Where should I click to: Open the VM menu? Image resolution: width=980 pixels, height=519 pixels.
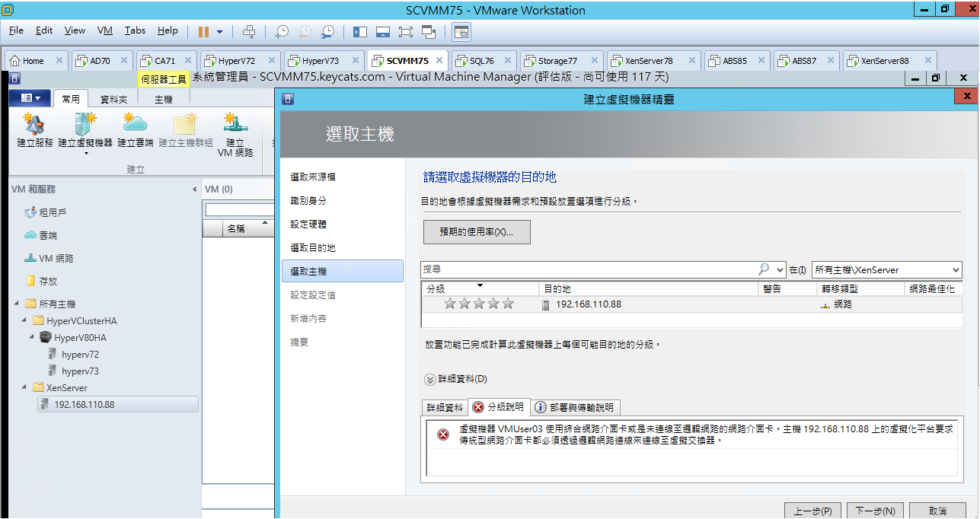105,30
